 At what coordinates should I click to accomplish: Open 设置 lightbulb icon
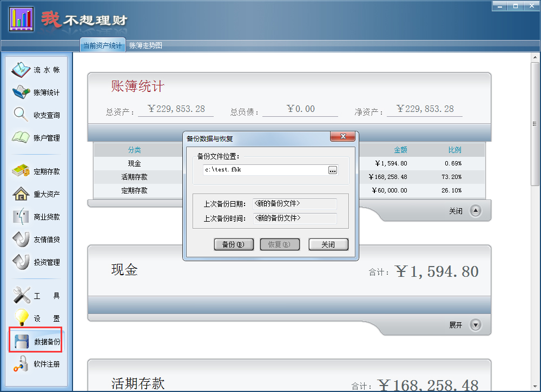click(x=22, y=318)
